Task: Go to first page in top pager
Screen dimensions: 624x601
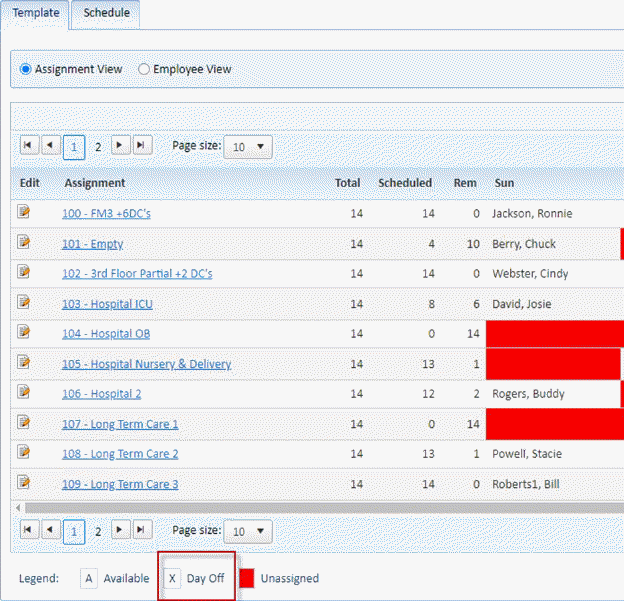Action: [28, 146]
